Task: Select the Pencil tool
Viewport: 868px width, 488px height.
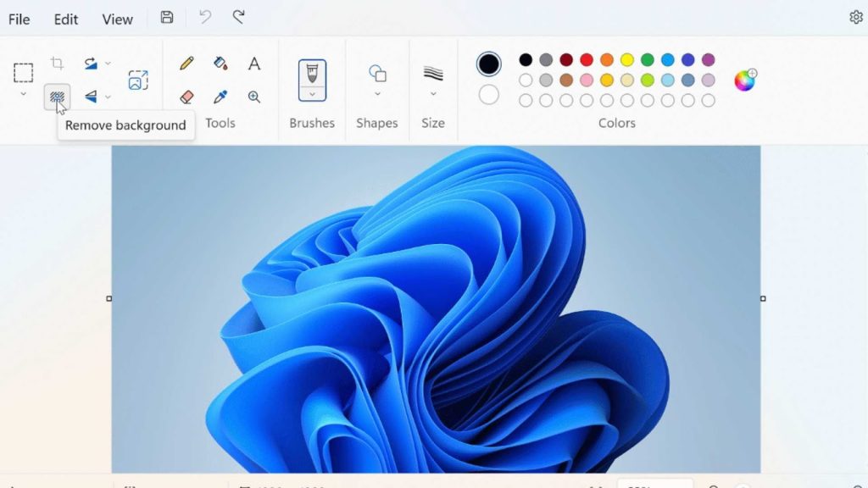Action: (x=186, y=64)
